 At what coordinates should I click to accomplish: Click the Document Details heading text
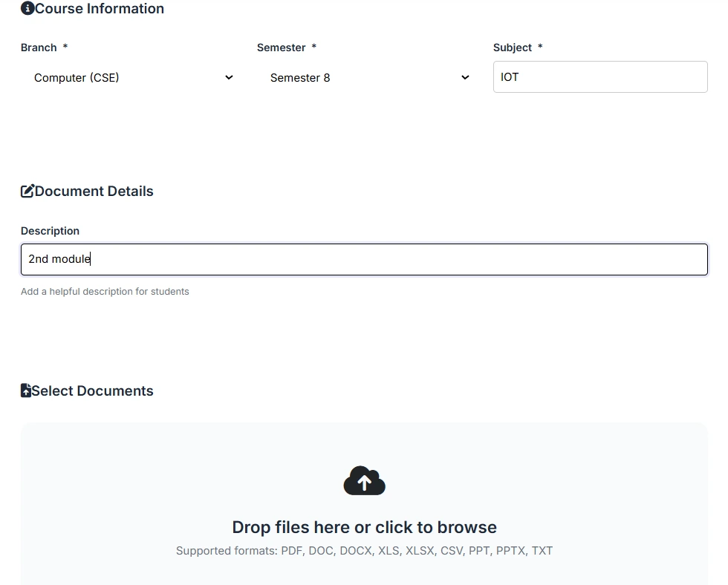(x=94, y=192)
